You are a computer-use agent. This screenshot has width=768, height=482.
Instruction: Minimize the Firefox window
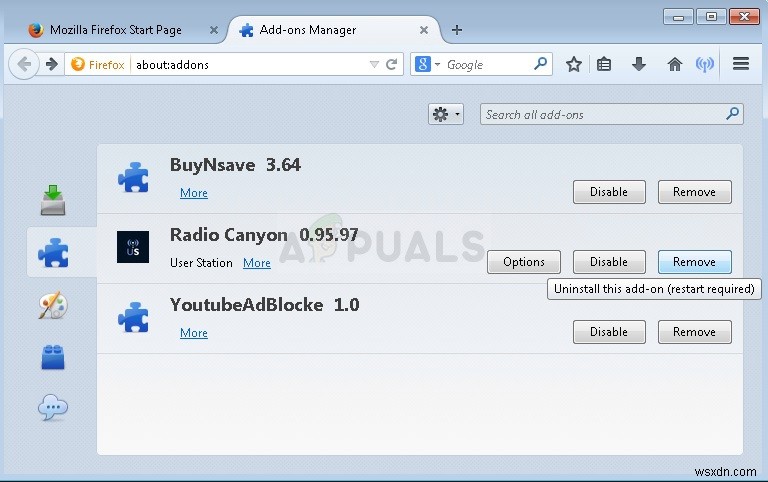pyautogui.click(x=678, y=17)
